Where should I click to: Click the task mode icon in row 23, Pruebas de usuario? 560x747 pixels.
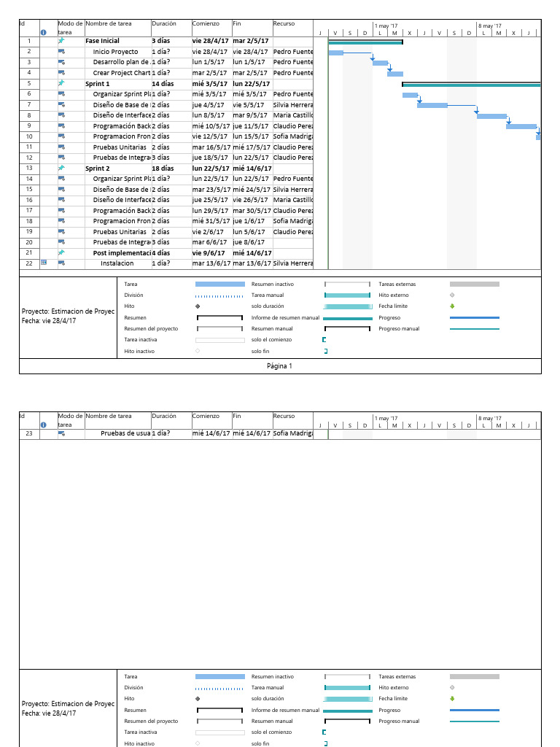coord(61,433)
